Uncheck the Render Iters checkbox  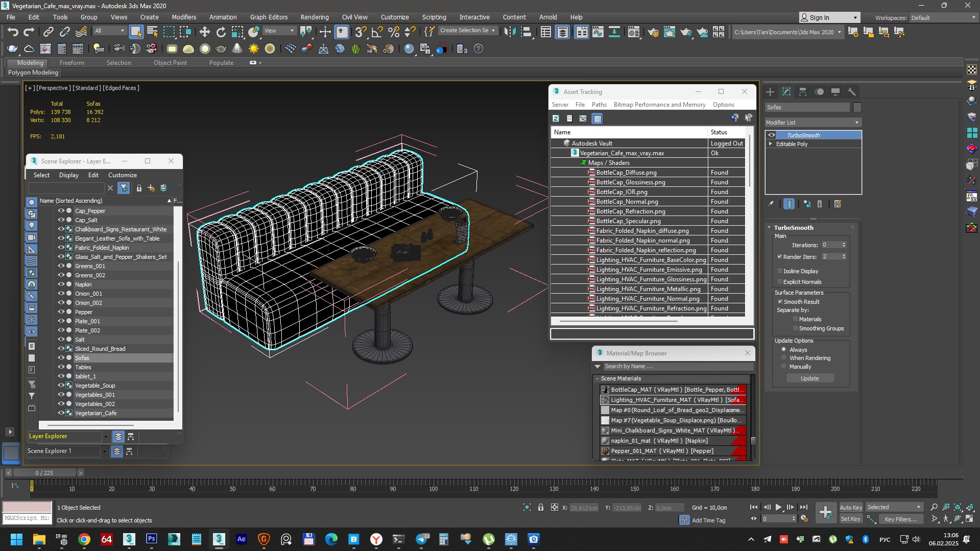click(780, 257)
